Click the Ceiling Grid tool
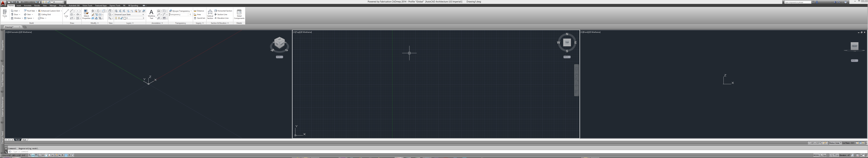This screenshot has width=868, height=158. tap(44, 15)
